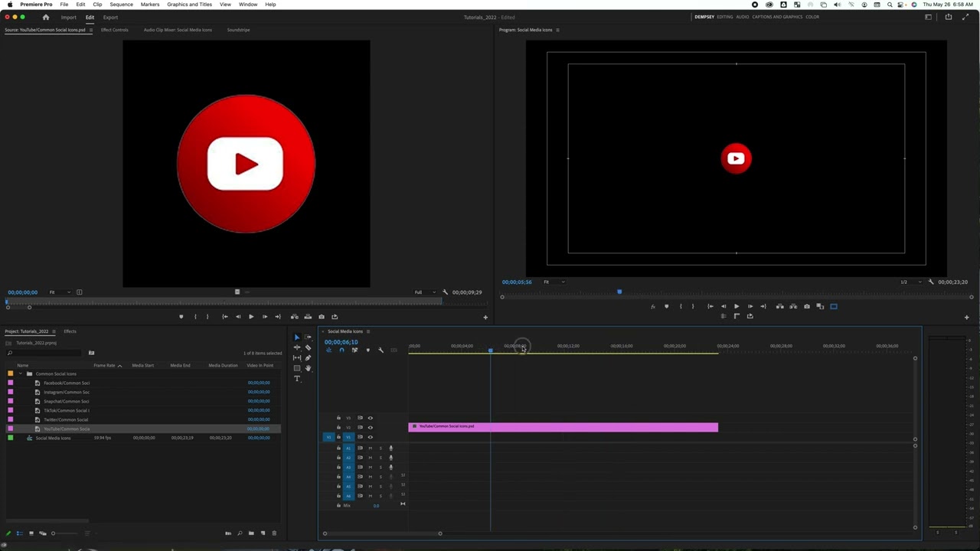Toggle lock on track A3
The image size is (980, 551).
(338, 467)
